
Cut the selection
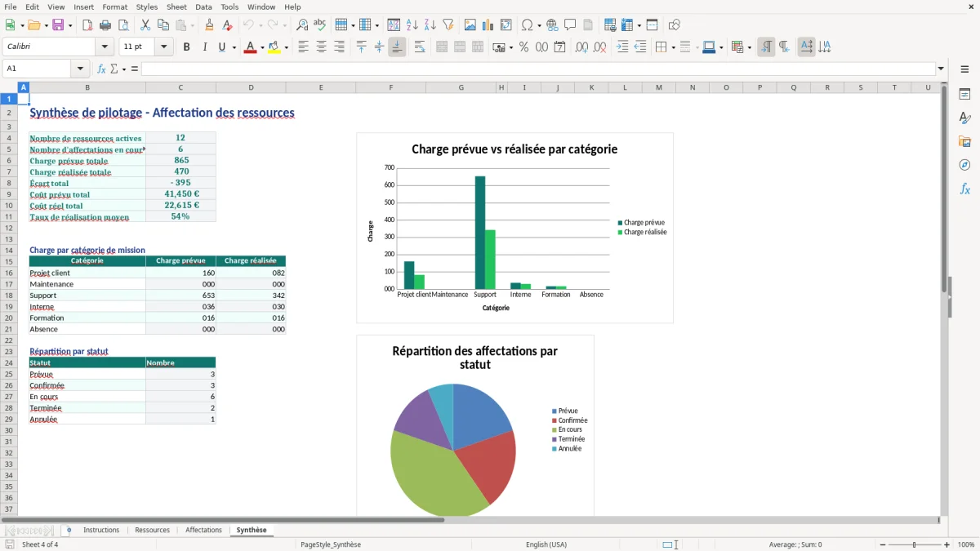point(145,25)
